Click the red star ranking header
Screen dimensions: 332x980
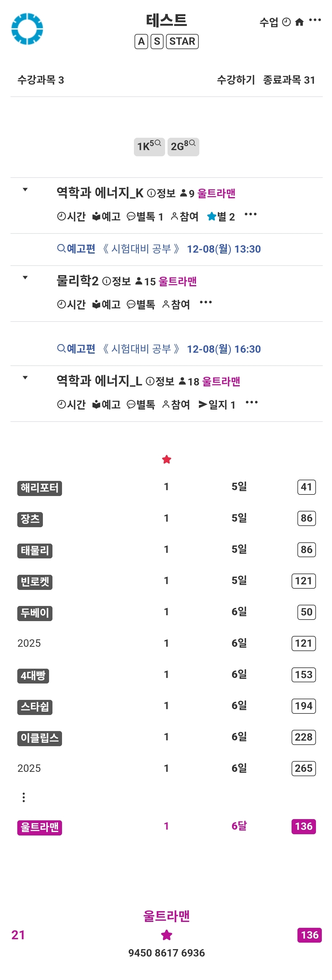166,460
